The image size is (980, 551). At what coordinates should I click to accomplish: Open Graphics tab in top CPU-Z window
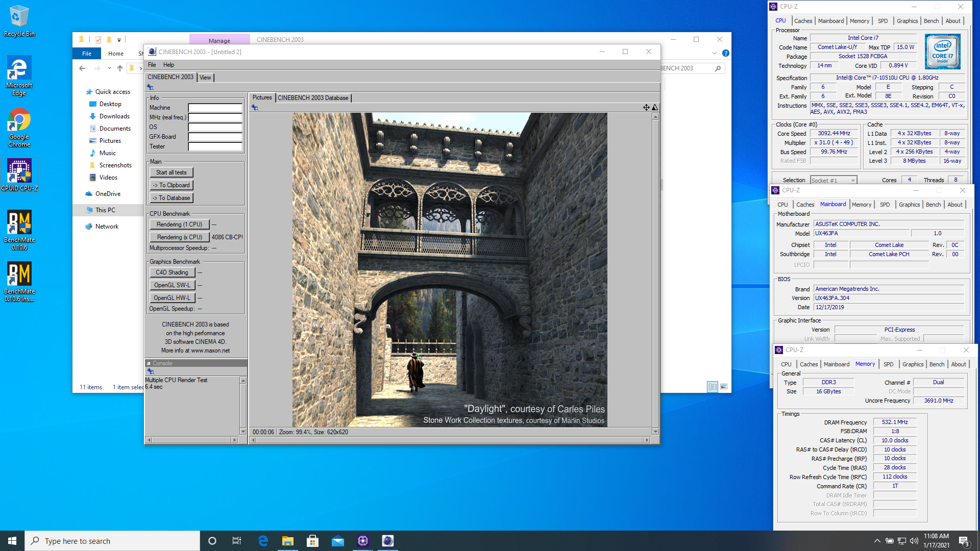[x=907, y=21]
